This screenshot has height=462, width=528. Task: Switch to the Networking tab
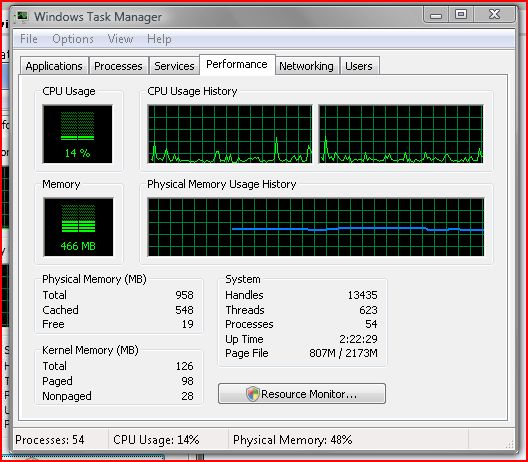pyautogui.click(x=306, y=66)
